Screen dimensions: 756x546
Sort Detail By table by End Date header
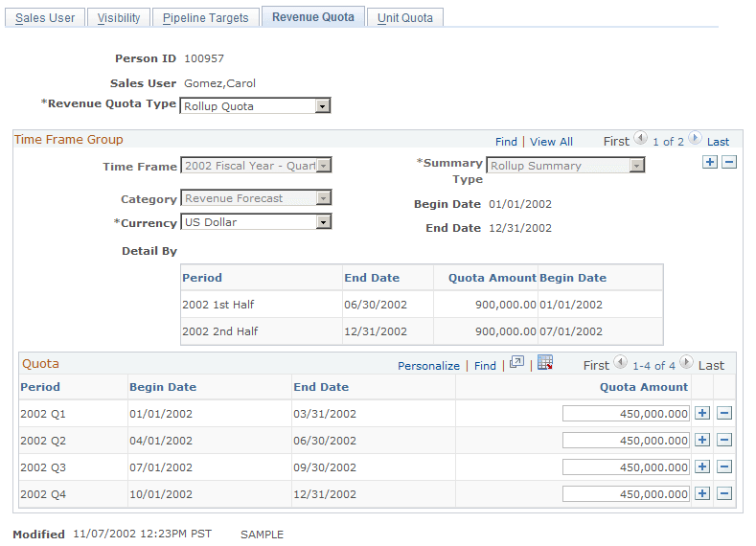[372, 278]
